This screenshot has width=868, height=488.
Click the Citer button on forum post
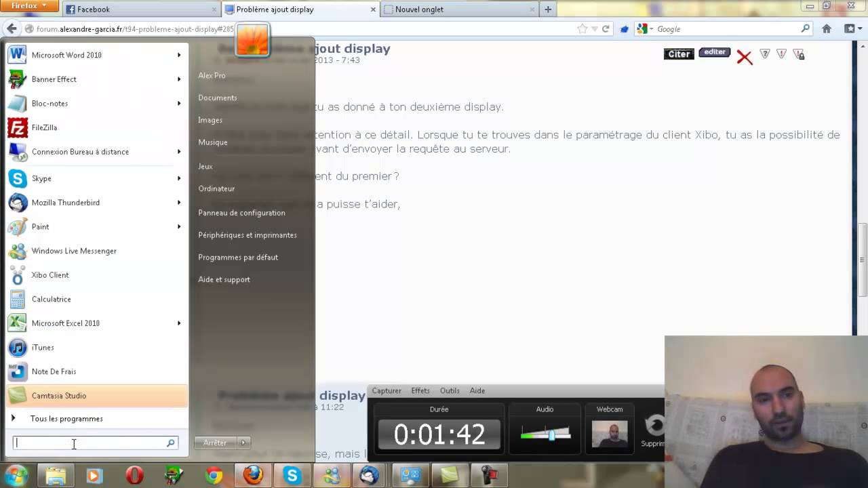[679, 54]
